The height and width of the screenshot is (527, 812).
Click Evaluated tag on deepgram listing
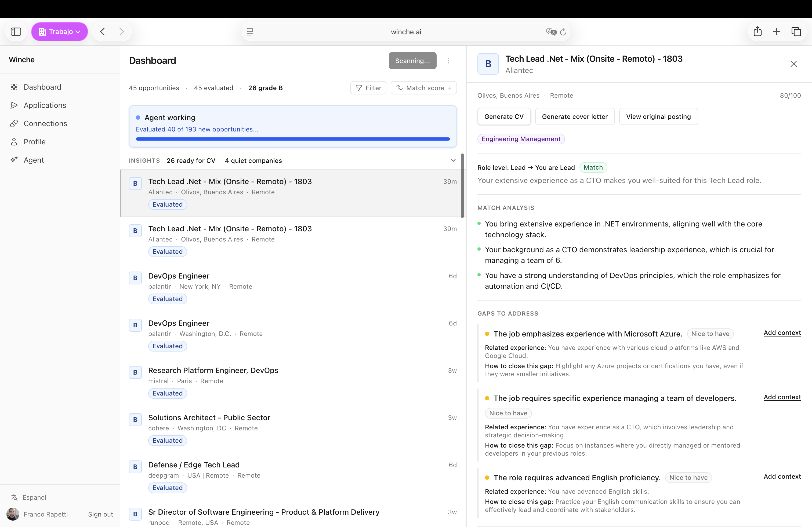click(168, 488)
